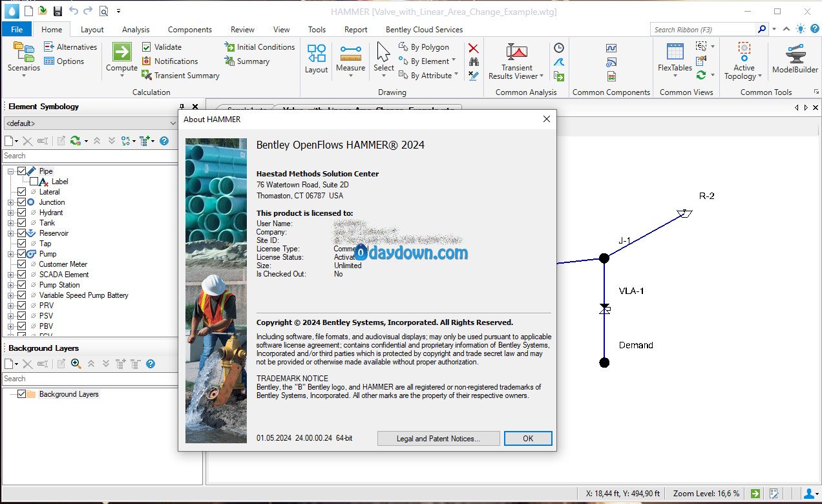Launch ModelBuilder
The image size is (822, 504).
point(795,58)
